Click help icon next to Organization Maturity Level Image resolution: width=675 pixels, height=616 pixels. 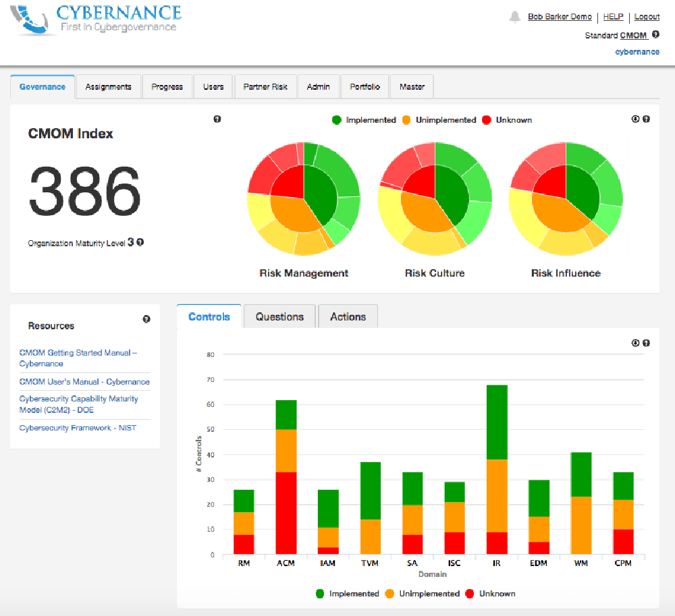pos(140,242)
